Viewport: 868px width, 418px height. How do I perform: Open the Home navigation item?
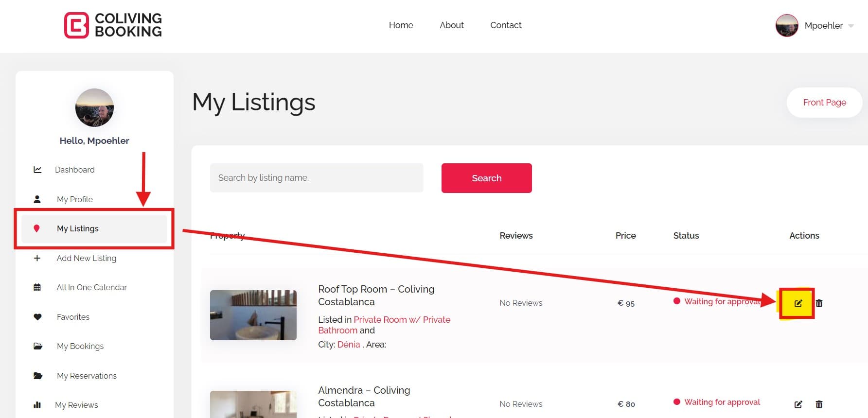[401, 25]
